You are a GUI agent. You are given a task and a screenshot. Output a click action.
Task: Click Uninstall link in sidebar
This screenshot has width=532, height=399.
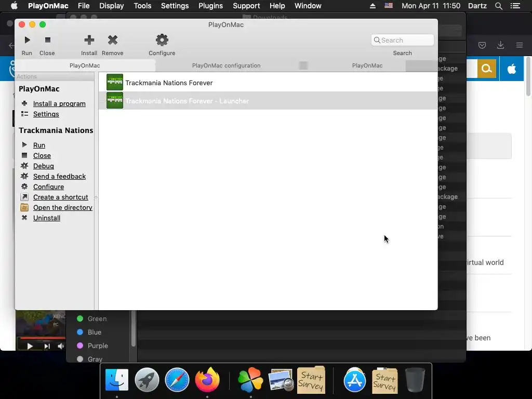(47, 218)
